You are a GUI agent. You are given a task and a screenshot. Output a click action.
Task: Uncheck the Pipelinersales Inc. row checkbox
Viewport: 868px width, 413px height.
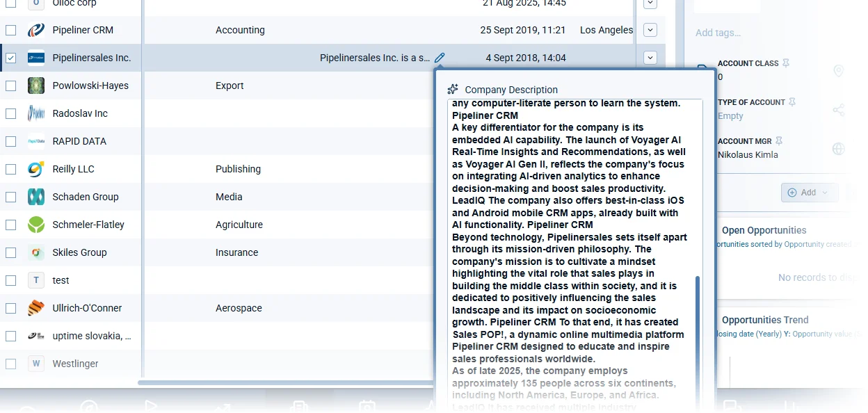point(11,58)
